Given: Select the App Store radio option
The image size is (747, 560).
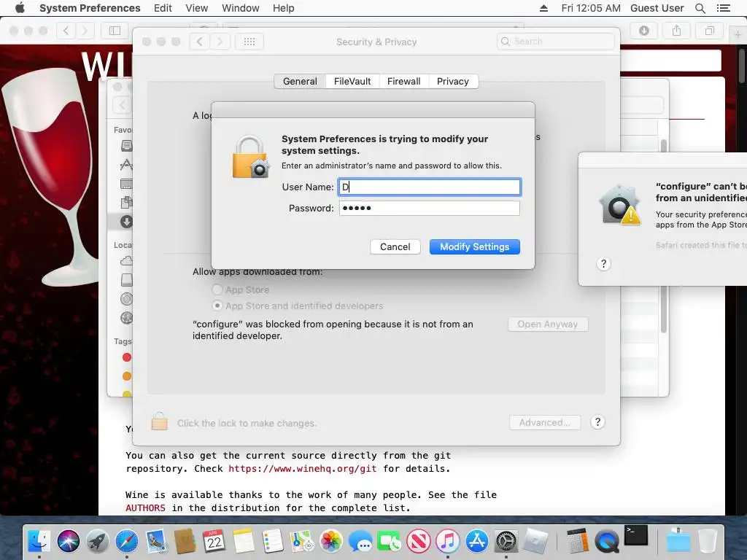Looking at the screenshot, I should click(217, 289).
